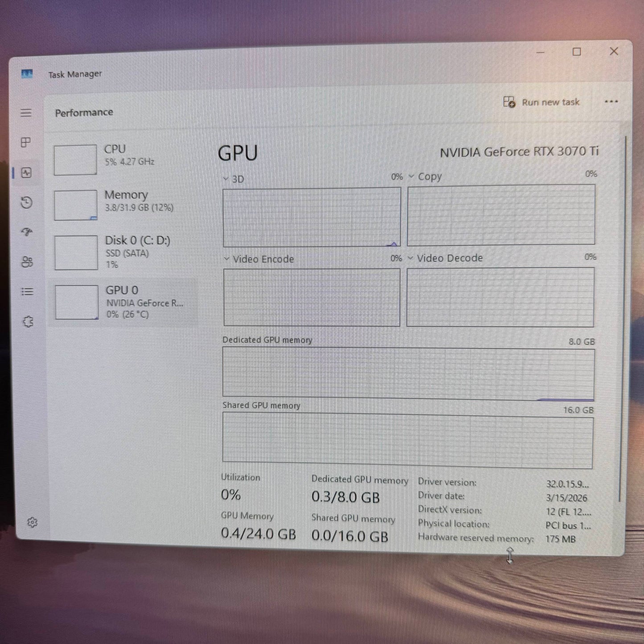Viewport: 644px width, 644px height.
Task: Select the Disk 0 (C: D:) item
Action: (124, 252)
